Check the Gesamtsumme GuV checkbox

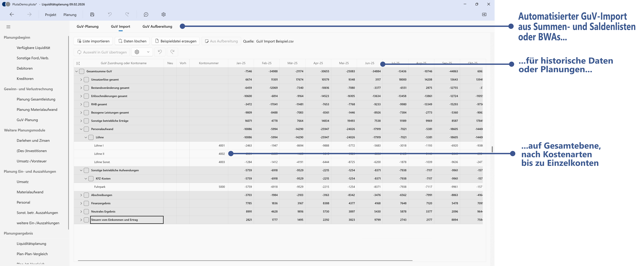(82, 71)
